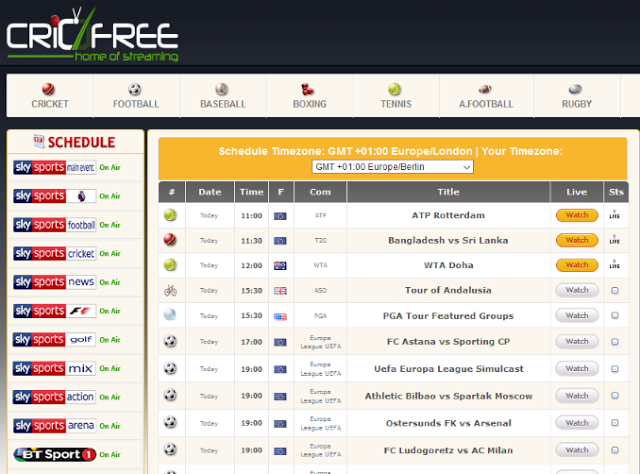Open Sky Sports Football channel
This screenshot has width=640, height=474.
(55, 225)
